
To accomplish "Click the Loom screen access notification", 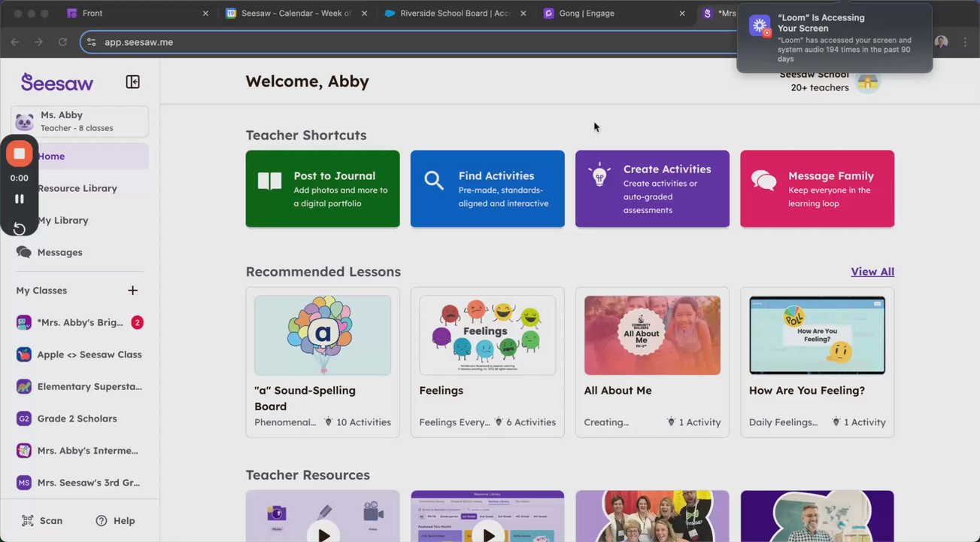I will (x=835, y=38).
